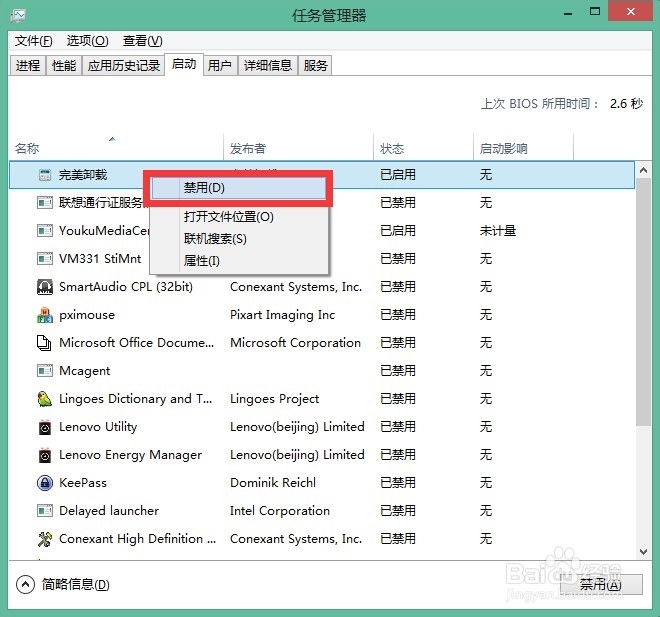Click the pximouse icon
660x617 pixels.
pyautogui.click(x=45, y=315)
